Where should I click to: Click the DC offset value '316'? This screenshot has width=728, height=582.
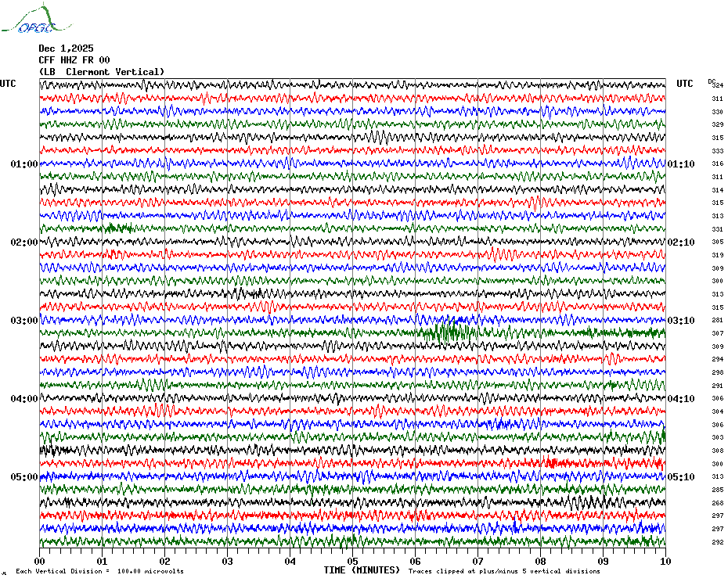click(x=718, y=163)
